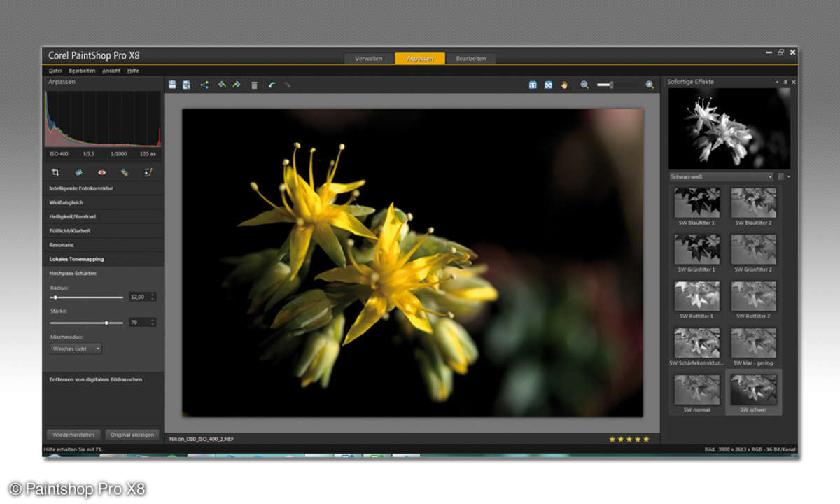Click the pin icon in Sofortige Effekte panel
Screen dimensions: 840x504
click(785, 82)
